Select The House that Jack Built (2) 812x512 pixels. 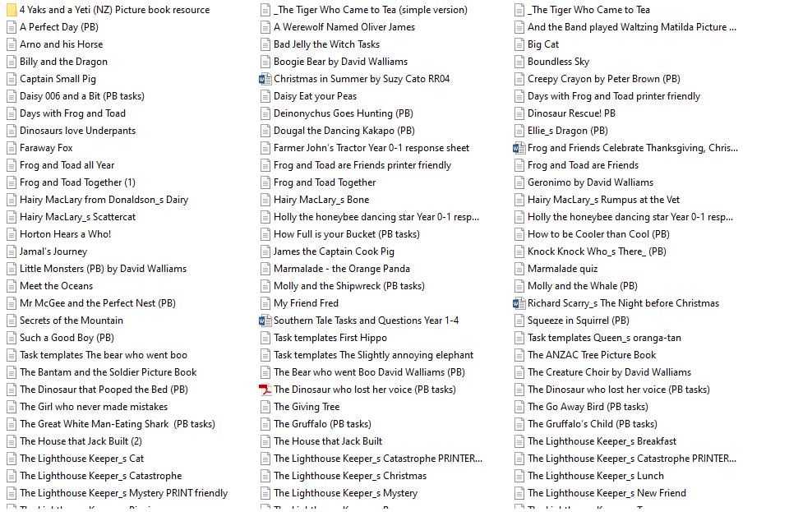click(81, 441)
